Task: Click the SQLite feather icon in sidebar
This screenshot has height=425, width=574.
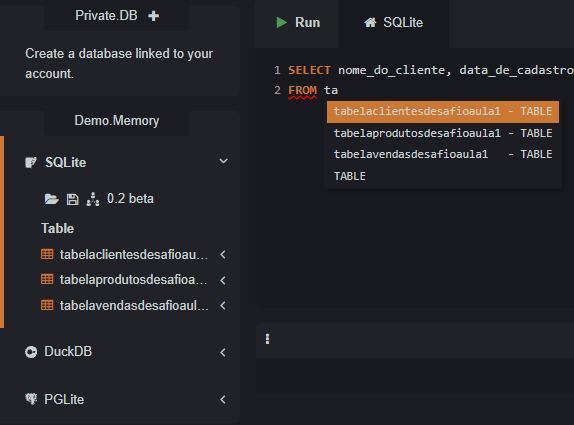Action: (x=31, y=162)
